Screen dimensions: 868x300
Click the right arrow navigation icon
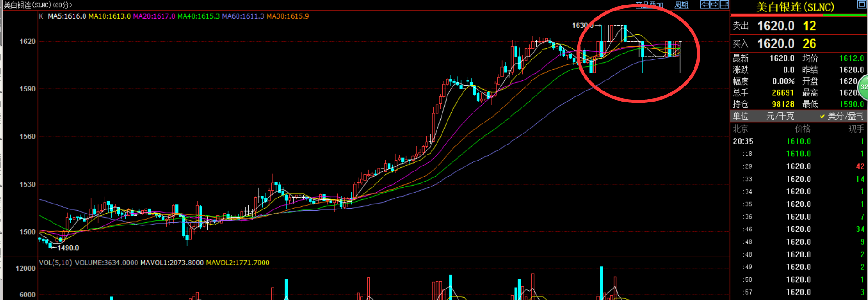click(715, 5)
